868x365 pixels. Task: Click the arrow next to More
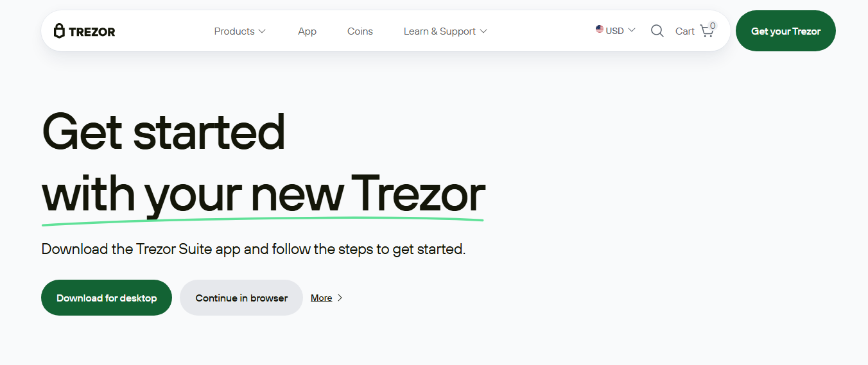pos(340,298)
